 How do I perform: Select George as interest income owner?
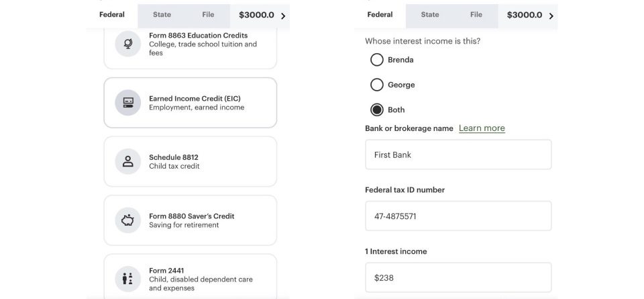pyautogui.click(x=377, y=85)
